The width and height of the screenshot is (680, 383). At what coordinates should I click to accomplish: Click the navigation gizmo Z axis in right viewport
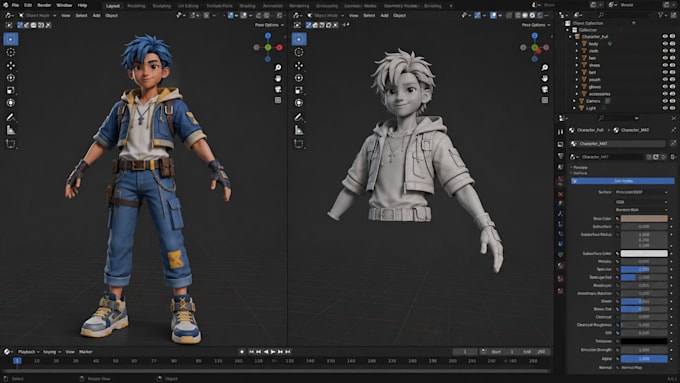535,36
